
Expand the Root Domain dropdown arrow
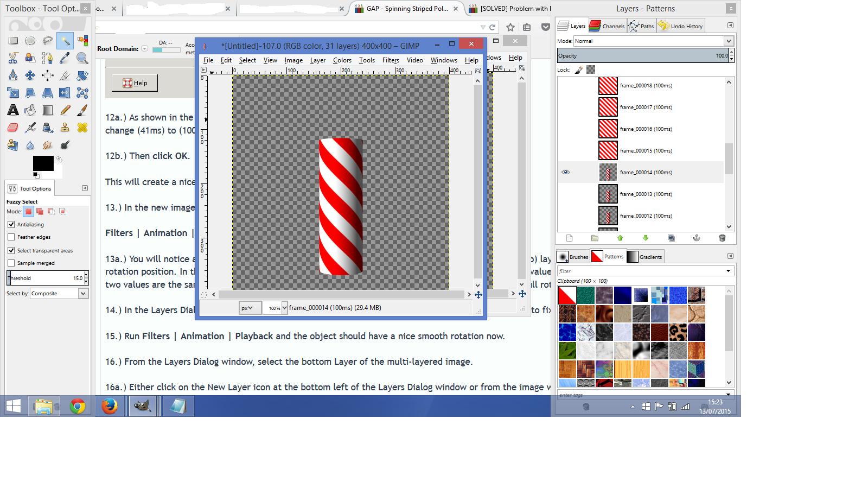point(145,48)
